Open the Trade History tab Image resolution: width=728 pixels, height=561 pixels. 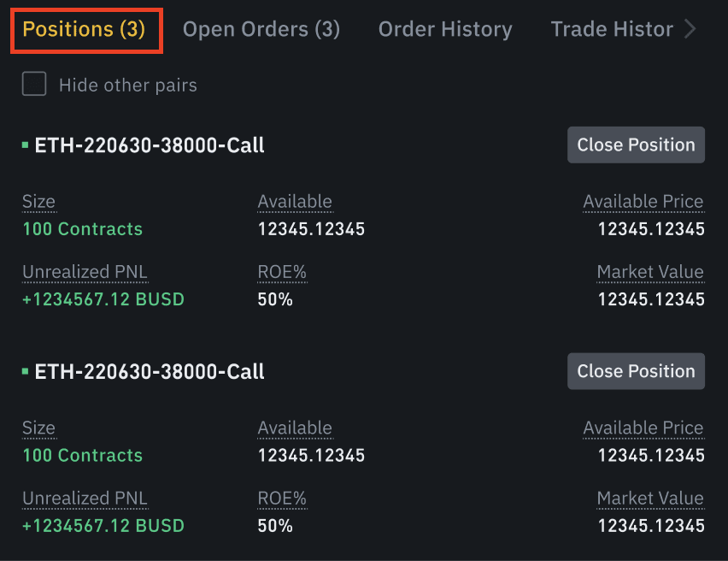612,30
